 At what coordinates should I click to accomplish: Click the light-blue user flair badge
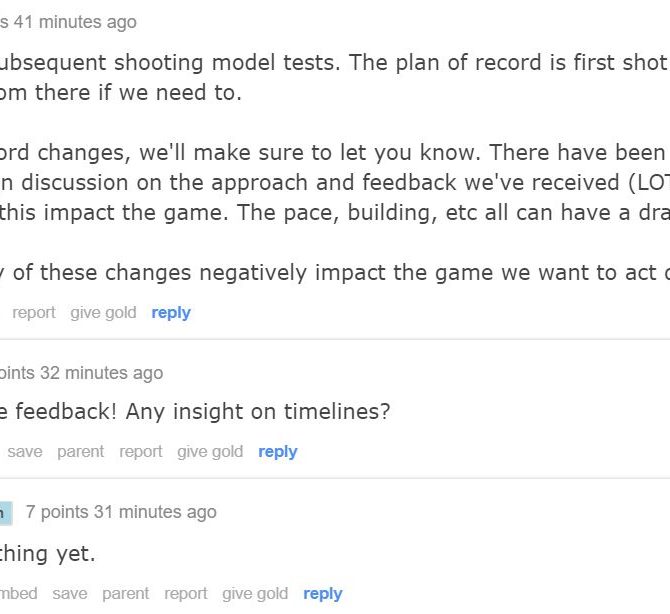[6, 513]
